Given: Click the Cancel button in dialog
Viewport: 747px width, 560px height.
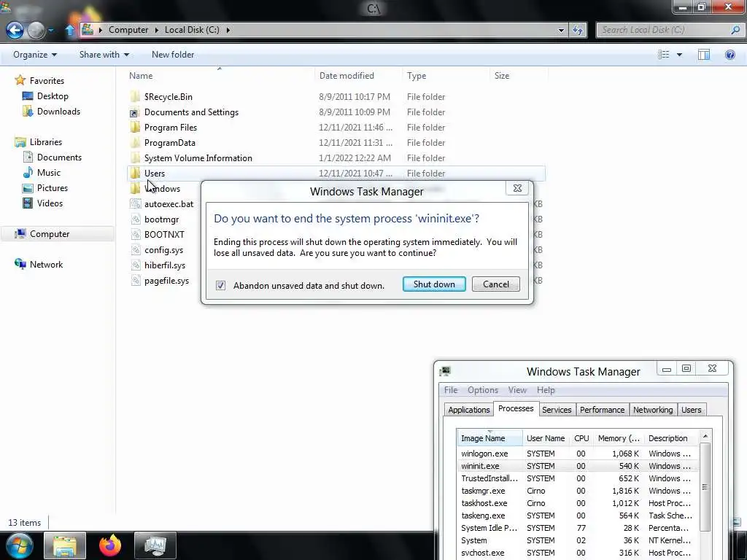Looking at the screenshot, I should point(496,284).
